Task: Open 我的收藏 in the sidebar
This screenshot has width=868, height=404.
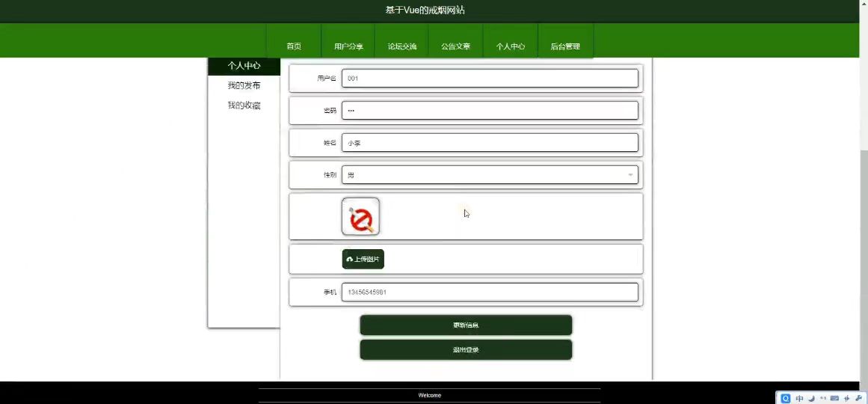Action: click(244, 105)
